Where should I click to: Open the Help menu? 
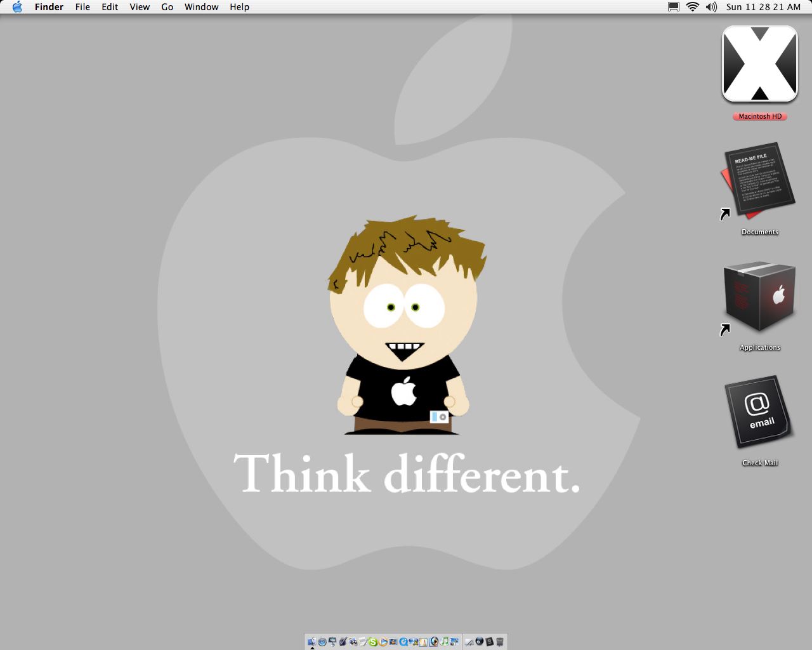coord(239,7)
